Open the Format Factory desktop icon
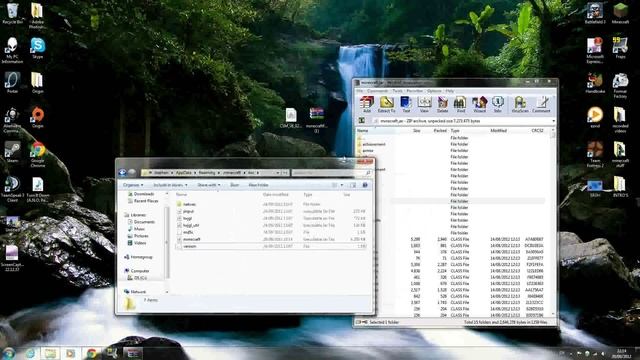The image size is (640, 360). [620, 86]
